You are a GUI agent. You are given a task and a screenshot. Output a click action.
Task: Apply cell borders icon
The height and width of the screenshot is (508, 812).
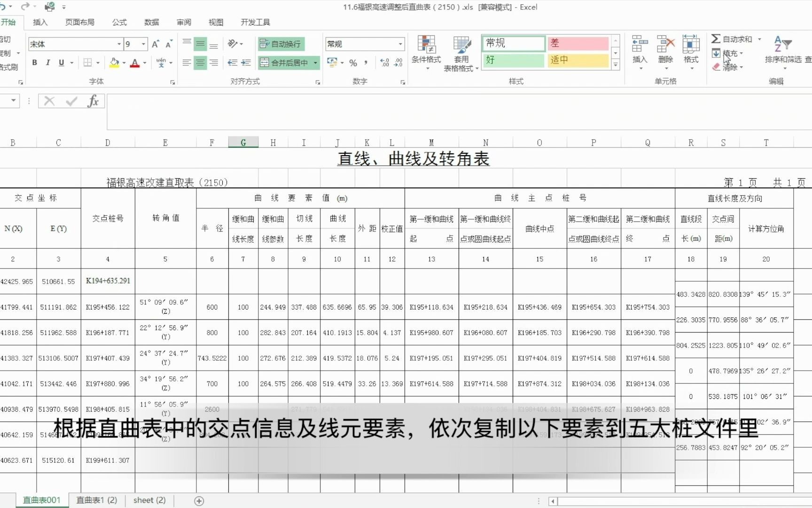pos(88,63)
